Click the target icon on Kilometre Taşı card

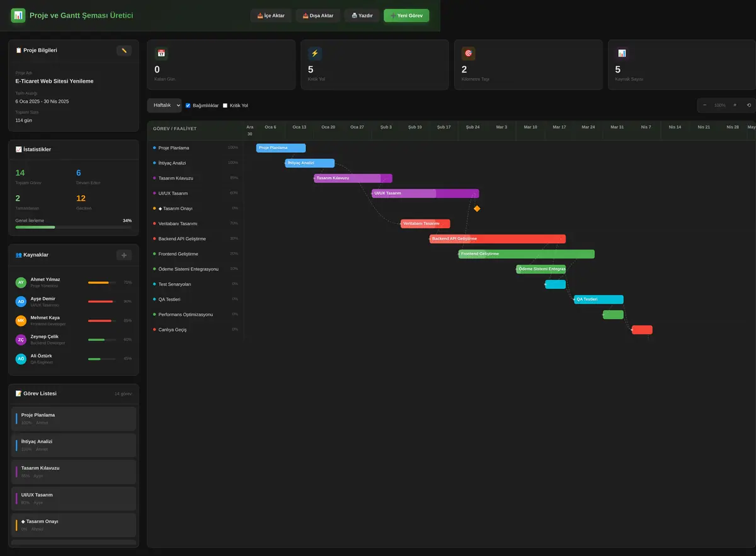[x=468, y=54]
